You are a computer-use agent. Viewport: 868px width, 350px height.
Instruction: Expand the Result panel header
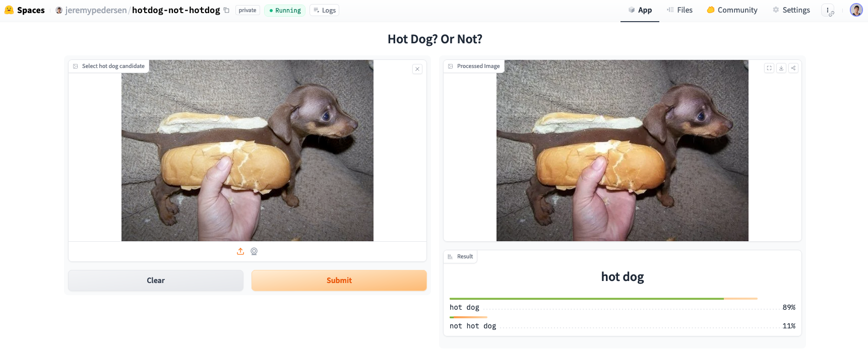(x=460, y=256)
